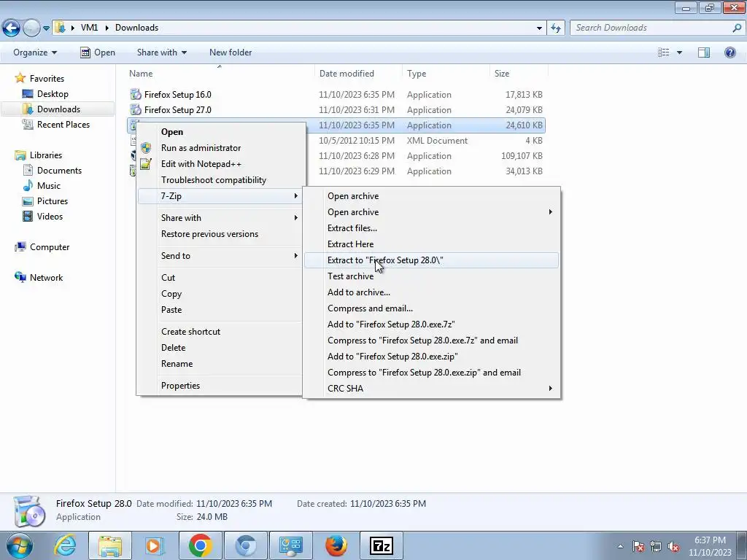This screenshot has height=560, width=747.
Task: Open the Videos library
Action: [50, 216]
